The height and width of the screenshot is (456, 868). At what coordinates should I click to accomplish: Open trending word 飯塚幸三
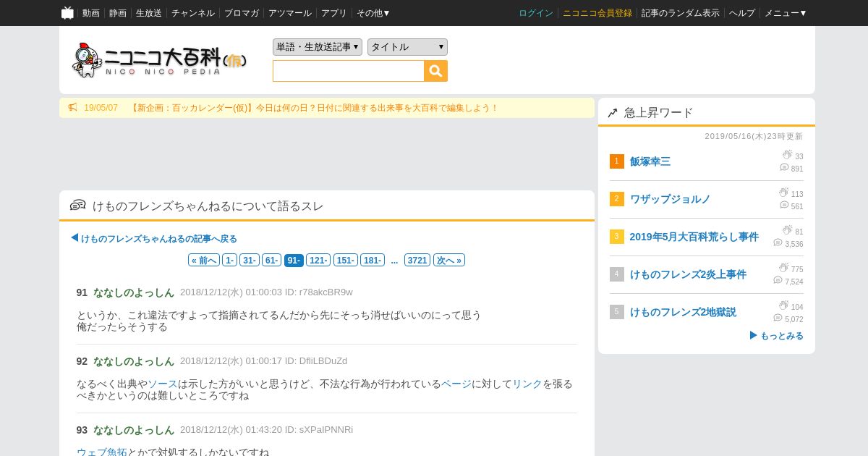(650, 161)
